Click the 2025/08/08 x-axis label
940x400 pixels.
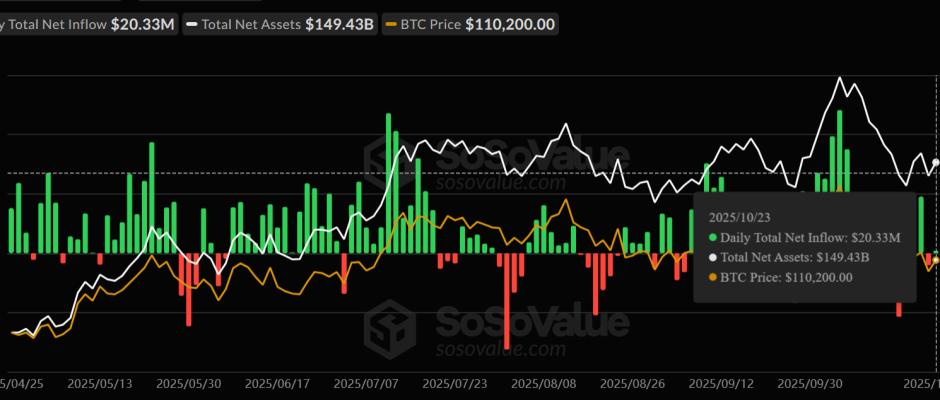tap(542, 383)
